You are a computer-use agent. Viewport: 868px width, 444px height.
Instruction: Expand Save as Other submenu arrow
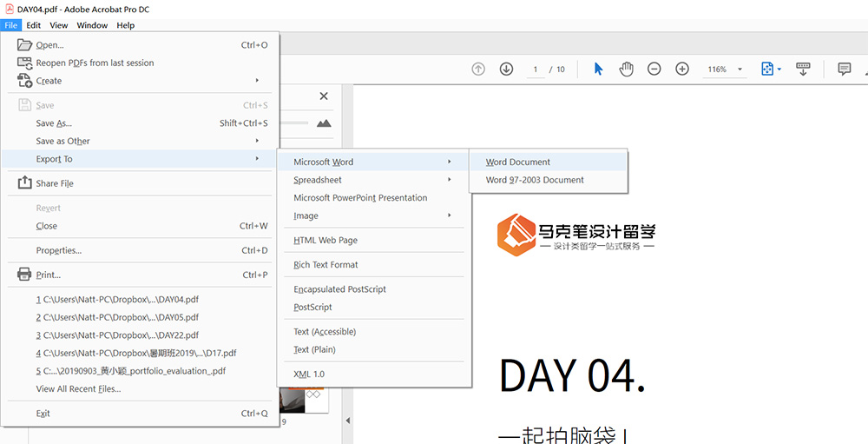257,141
